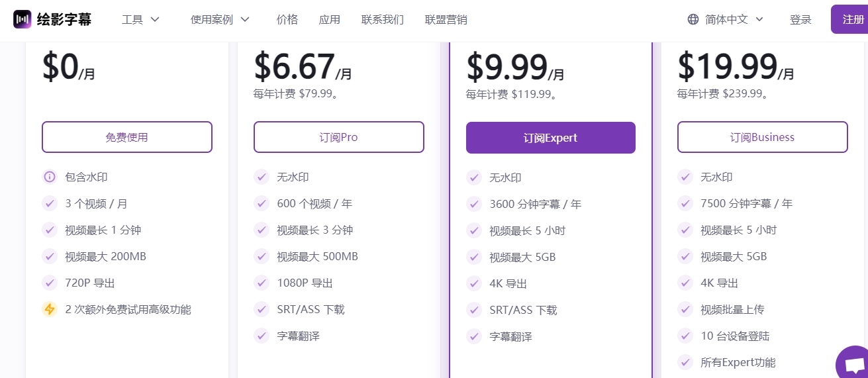Click the globe language icon

click(x=693, y=19)
